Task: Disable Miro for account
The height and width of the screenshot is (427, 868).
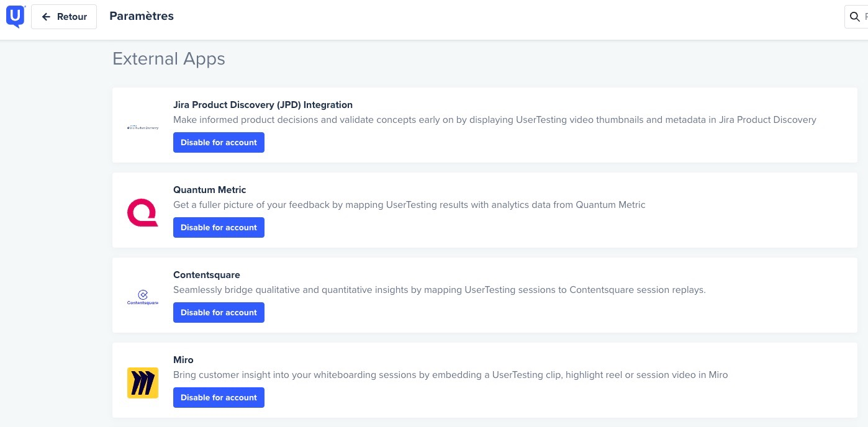Action: (219, 397)
